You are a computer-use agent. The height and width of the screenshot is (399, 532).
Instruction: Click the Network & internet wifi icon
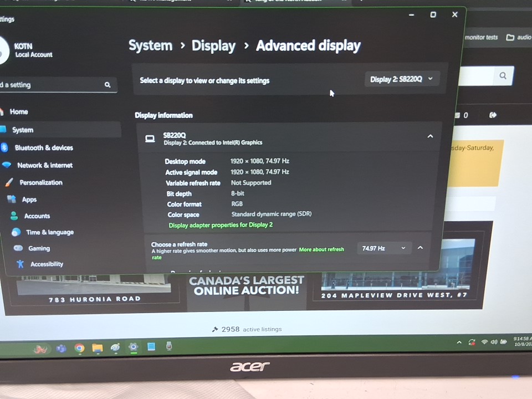[7, 165]
